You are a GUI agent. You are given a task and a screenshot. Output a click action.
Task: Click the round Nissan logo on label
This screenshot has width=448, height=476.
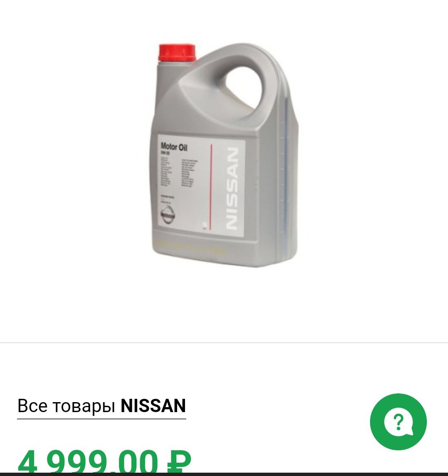[168, 215]
